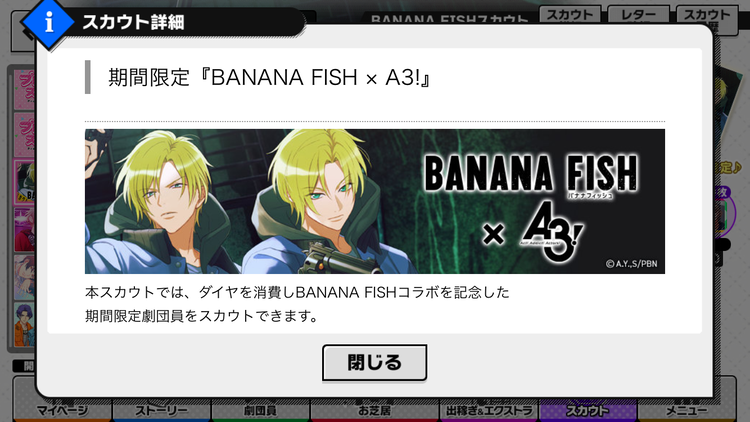
Task: Select the BANANA FISH scout thumbnail in left list
Action: pos(24,182)
